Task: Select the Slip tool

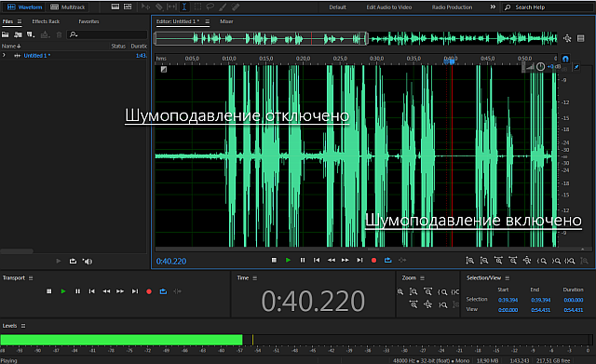Action: pyautogui.click(x=171, y=7)
